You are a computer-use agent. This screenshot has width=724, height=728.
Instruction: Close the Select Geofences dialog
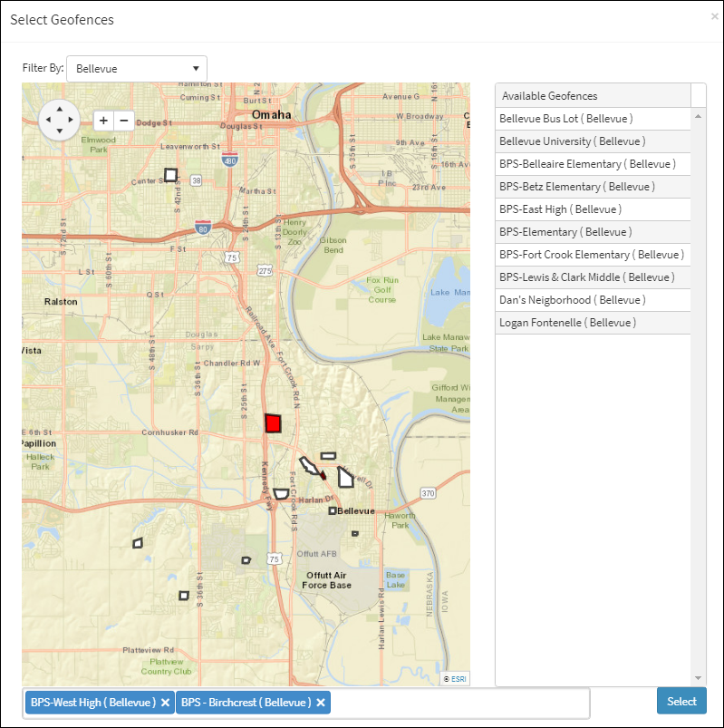pyautogui.click(x=714, y=16)
